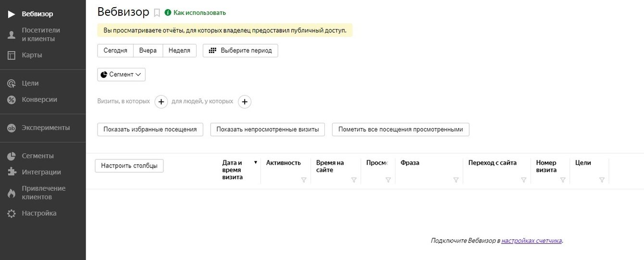
Task: Expand the Сегмент dropdown
Action: (x=121, y=75)
